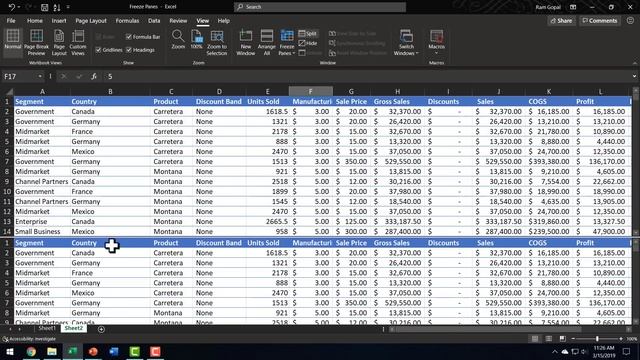Click zoom in plus in status bar
This screenshot has width=640, height=360.
coord(621,339)
